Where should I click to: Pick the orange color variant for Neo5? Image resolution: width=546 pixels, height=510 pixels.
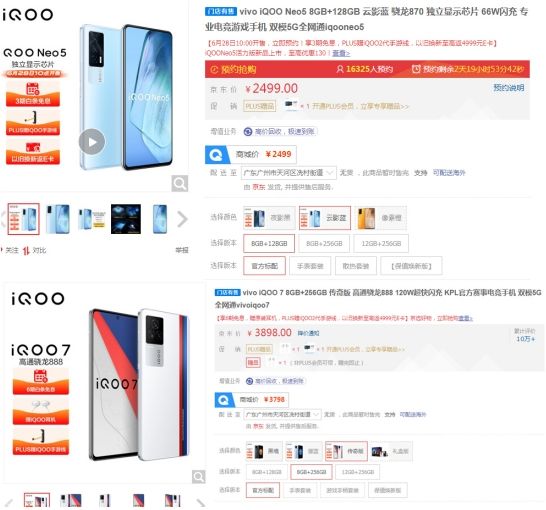[381, 218]
